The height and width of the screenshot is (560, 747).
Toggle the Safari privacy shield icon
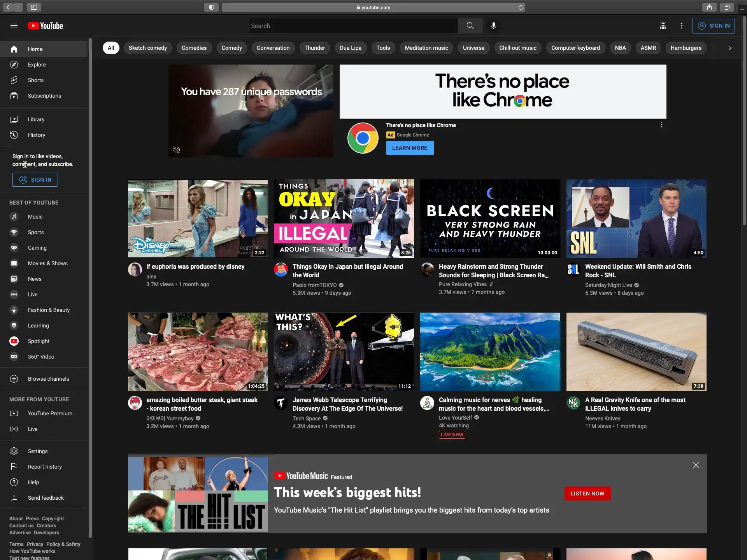pyautogui.click(x=211, y=7)
